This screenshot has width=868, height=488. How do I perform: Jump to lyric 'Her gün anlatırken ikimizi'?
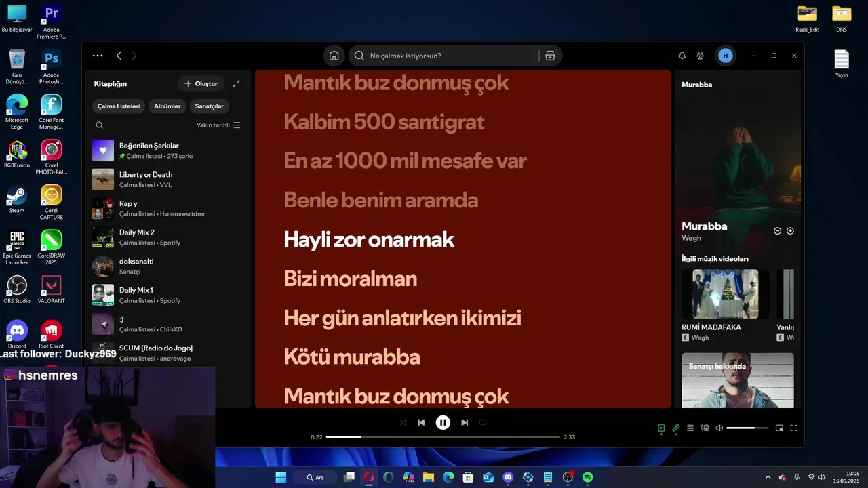pyautogui.click(x=402, y=318)
